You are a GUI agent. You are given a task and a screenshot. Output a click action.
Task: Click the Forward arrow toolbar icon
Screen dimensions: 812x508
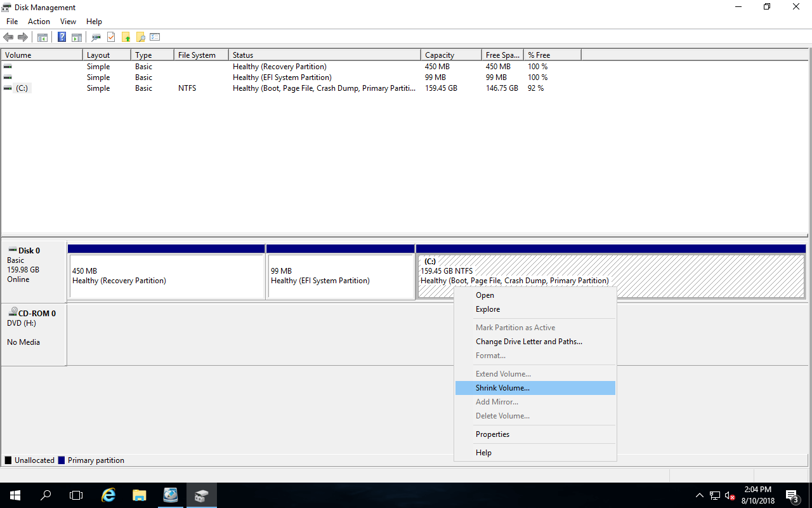[x=23, y=37]
